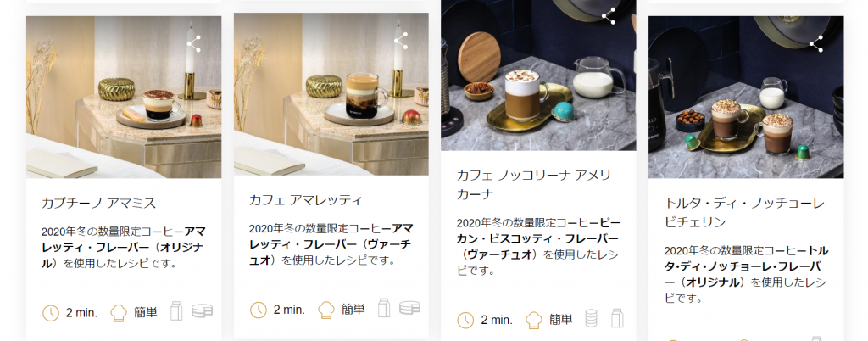Open トルタ・ディ・ノッチョーレ ビチェリン recipe title

(744, 213)
